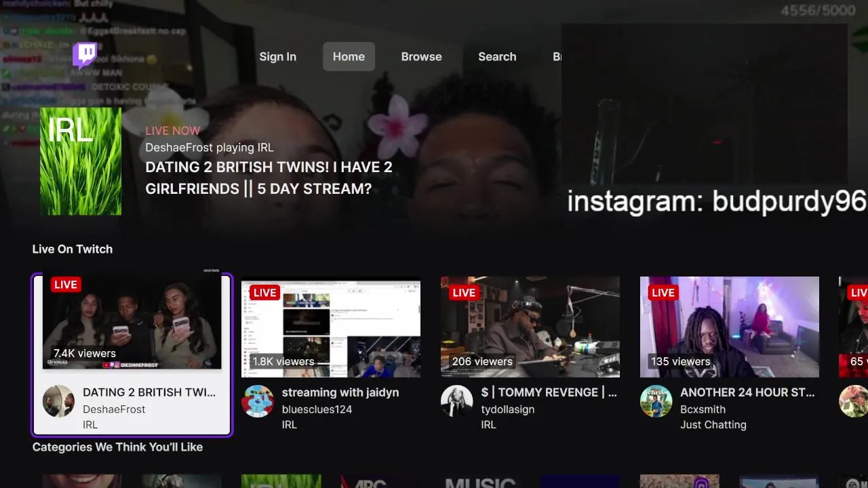Image resolution: width=868 pixels, height=488 pixels.
Task: Click "$ | TOMMY REVENGE" stream title
Action: pyautogui.click(x=549, y=392)
